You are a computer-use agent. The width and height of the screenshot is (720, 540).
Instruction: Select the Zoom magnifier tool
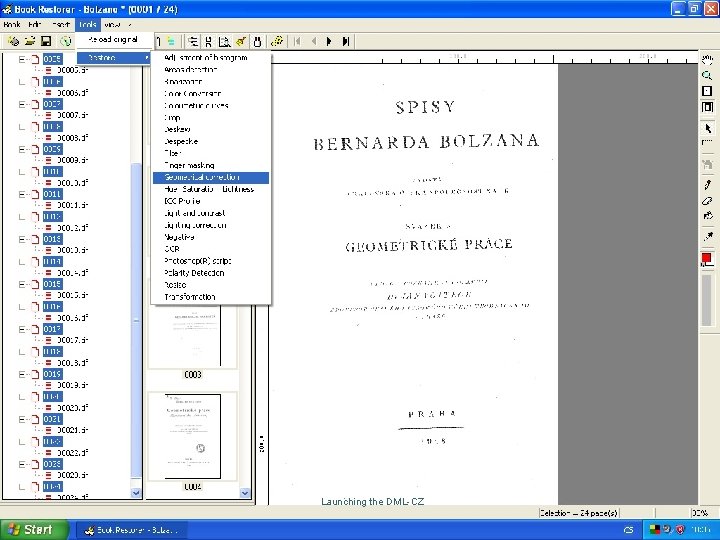click(707, 75)
